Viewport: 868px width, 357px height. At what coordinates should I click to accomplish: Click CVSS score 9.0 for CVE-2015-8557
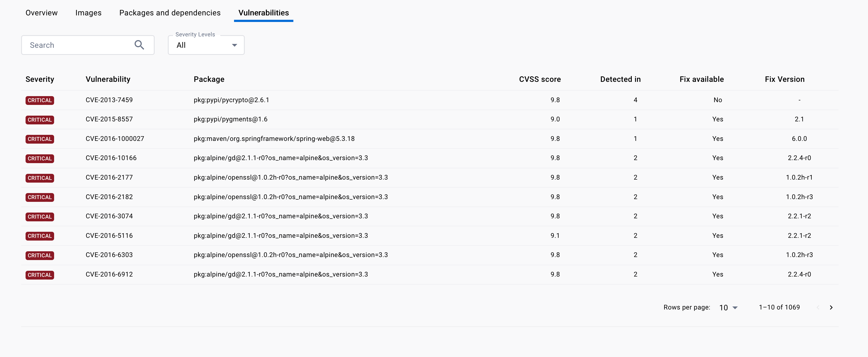(555, 119)
